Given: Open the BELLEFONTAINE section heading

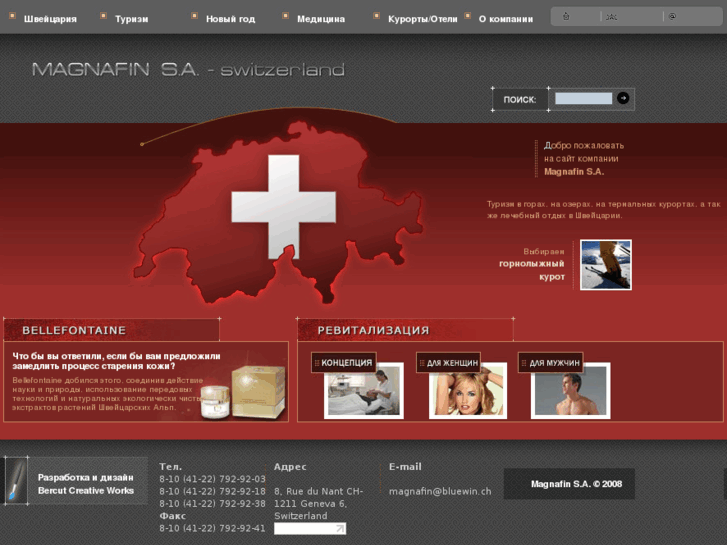Looking at the screenshot, I should pyautogui.click(x=74, y=330).
